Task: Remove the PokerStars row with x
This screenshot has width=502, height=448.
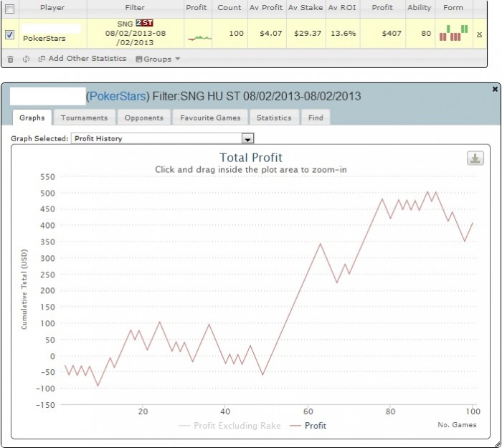Action: click(479, 34)
